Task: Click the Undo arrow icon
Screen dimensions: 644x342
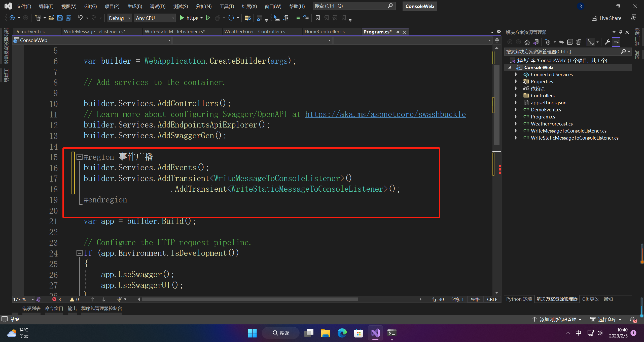Action: (x=80, y=18)
